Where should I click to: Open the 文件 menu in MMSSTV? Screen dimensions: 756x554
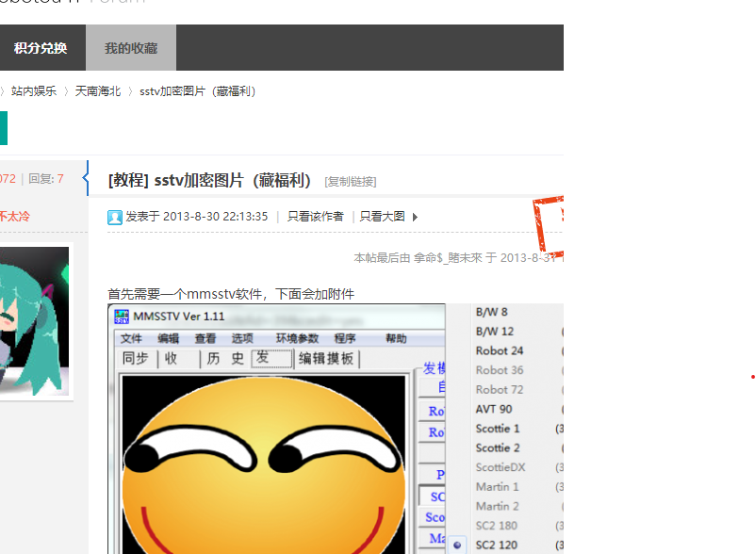pyautogui.click(x=131, y=338)
